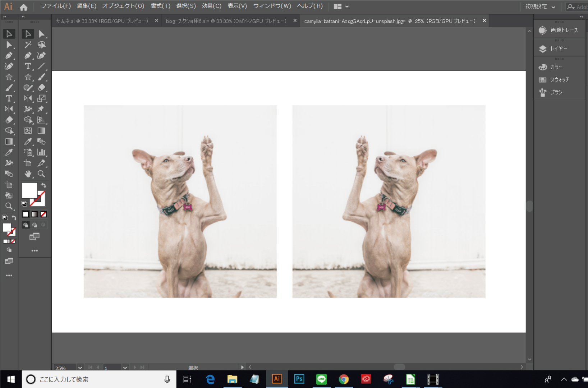This screenshot has width=588, height=388.
Task: Choose the Symbol Sprayer tool
Action: click(x=28, y=152)
